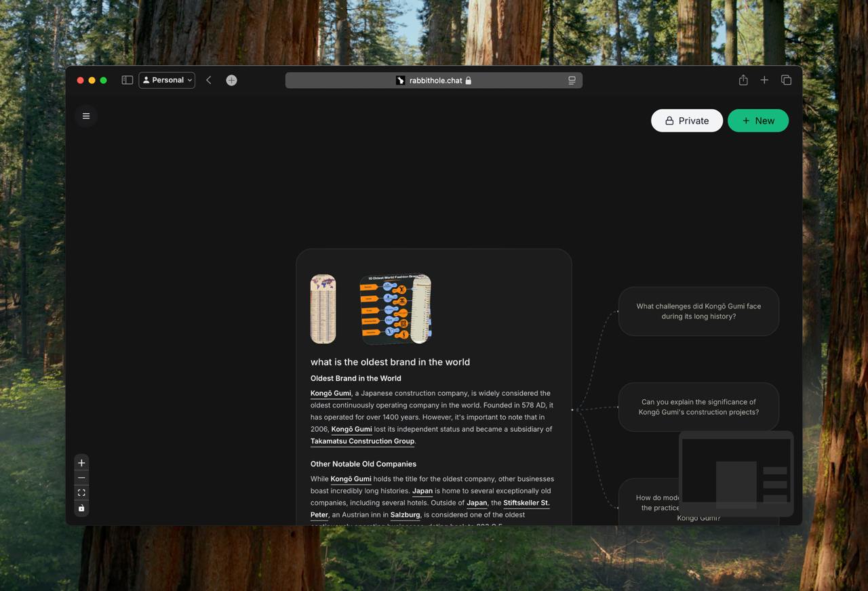Minimize the Safari window
The image size is (868, 591).
(92, 80)
